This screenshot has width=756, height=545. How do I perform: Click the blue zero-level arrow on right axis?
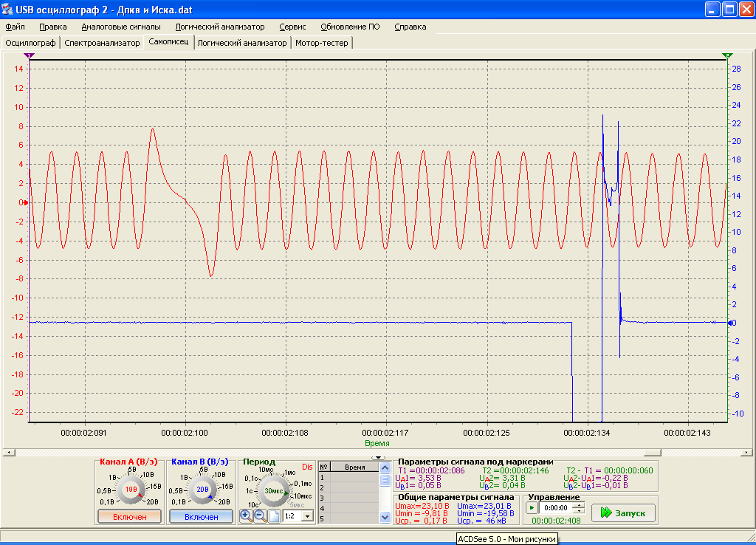[x=730, y=323]
